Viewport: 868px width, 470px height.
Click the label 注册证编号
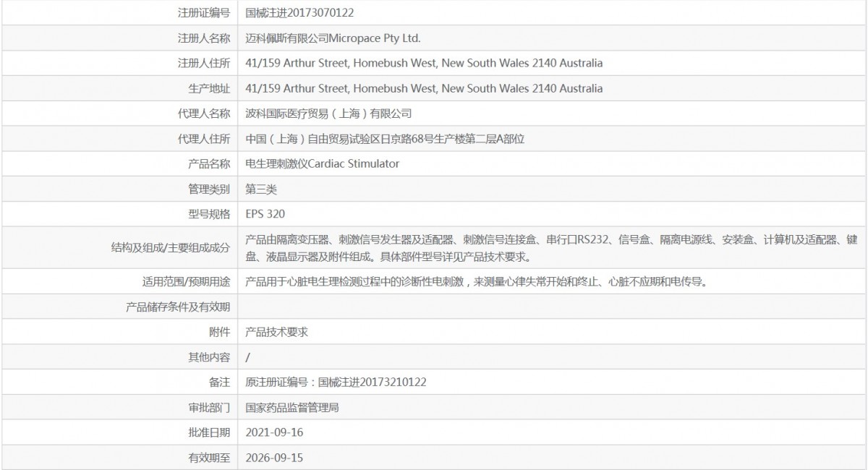point(204,12)
